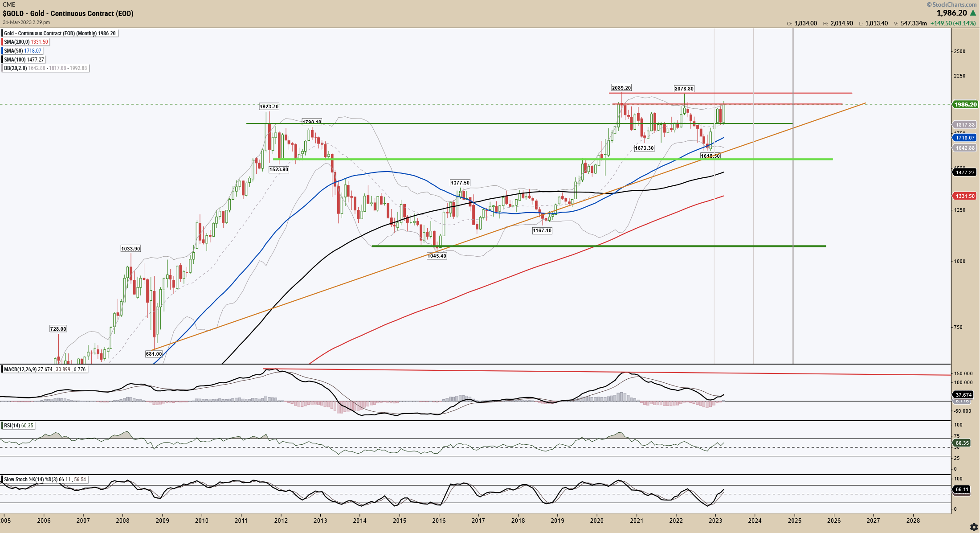This screenshot has height=533, width=980.
Task: Click the 1923.70 high price annotation
Action: click(x=269, y=107)
